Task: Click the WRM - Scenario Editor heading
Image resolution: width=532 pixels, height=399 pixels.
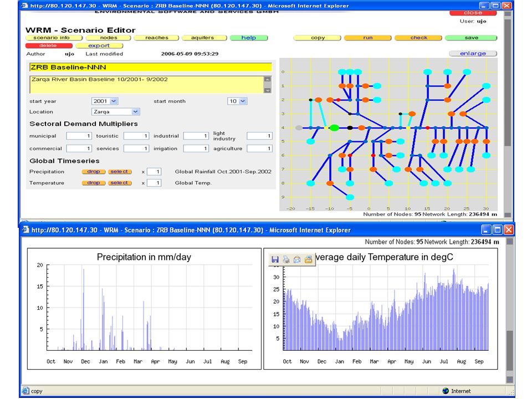Action: click(x=80, y=30)
